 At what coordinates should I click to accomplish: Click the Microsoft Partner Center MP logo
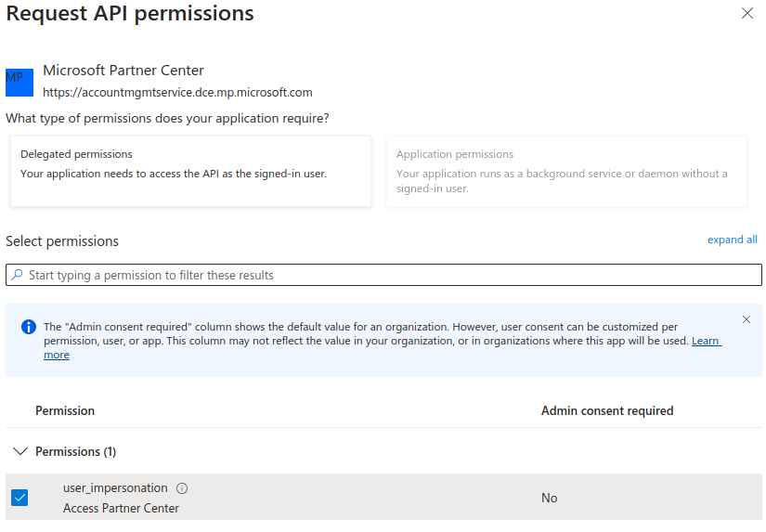point(19,83)
